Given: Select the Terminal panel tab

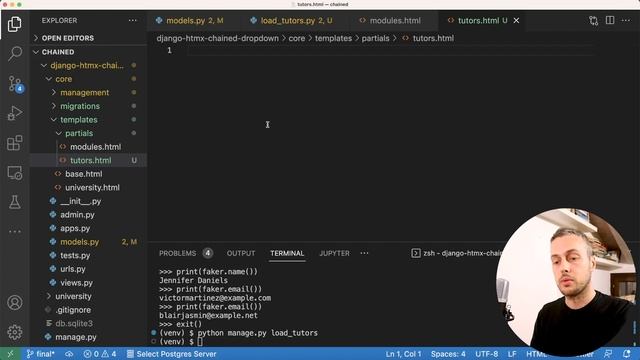Looking at the screenshot, I should tap(287, 253).
